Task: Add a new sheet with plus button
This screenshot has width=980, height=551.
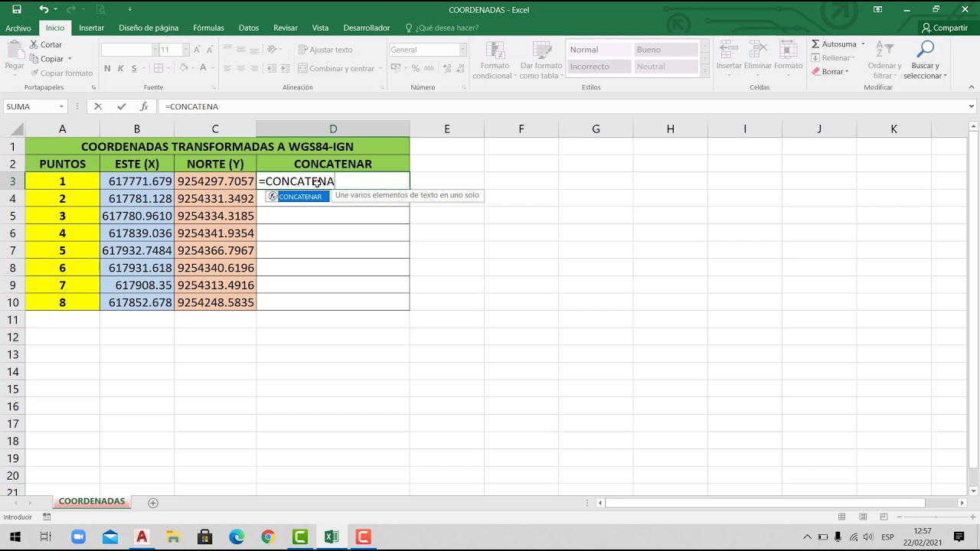Action: click(153, 503)
